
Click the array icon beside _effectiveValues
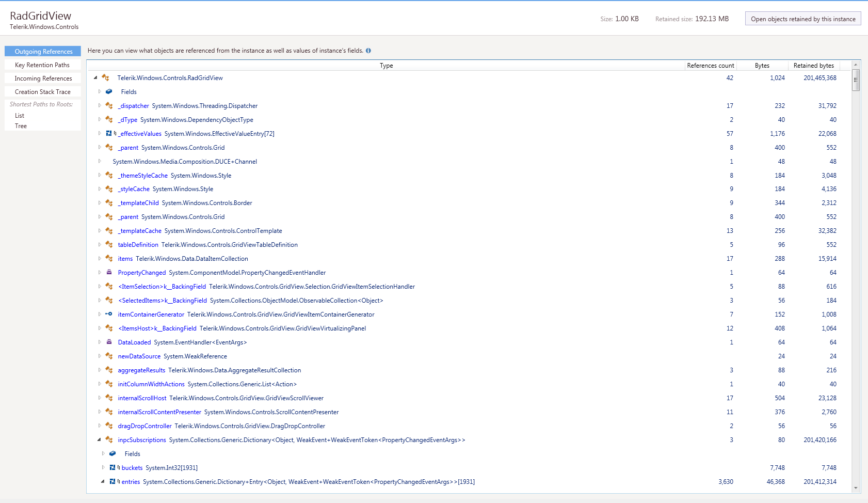pos(109,134)
